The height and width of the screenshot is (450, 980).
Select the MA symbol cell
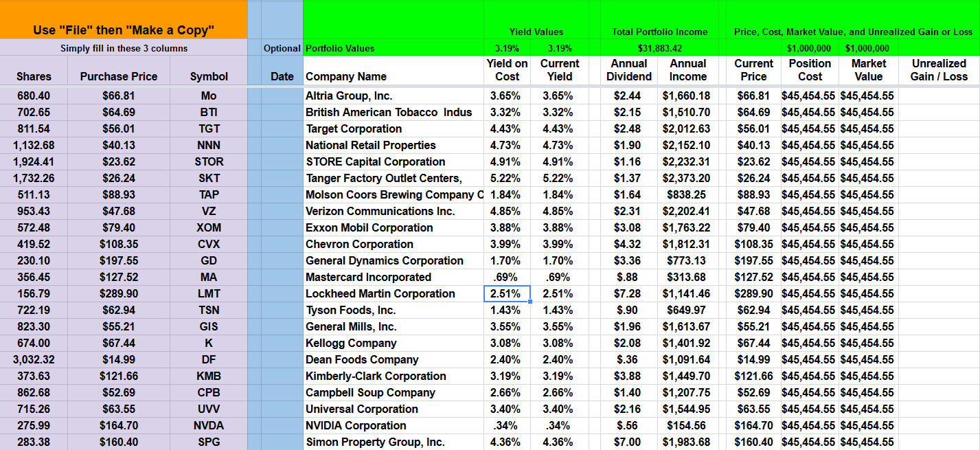tap(209, 277)
